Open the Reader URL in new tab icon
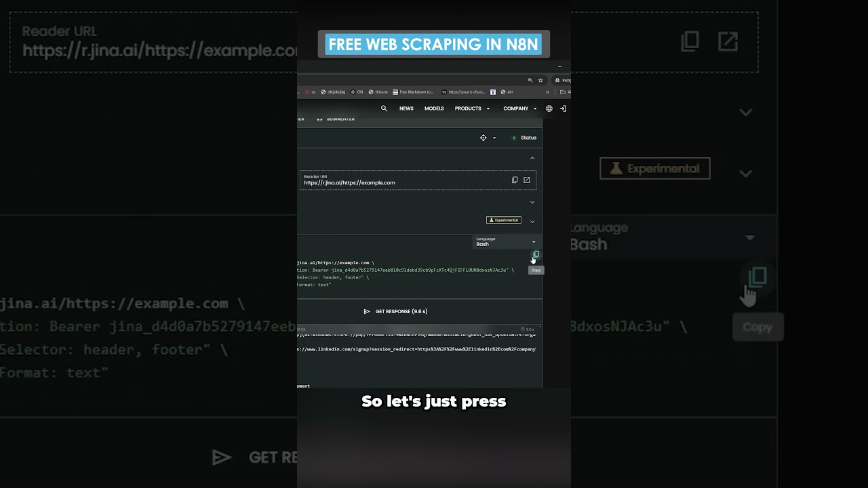The width and height of the screenshot is (868, 488). (527, 180)
